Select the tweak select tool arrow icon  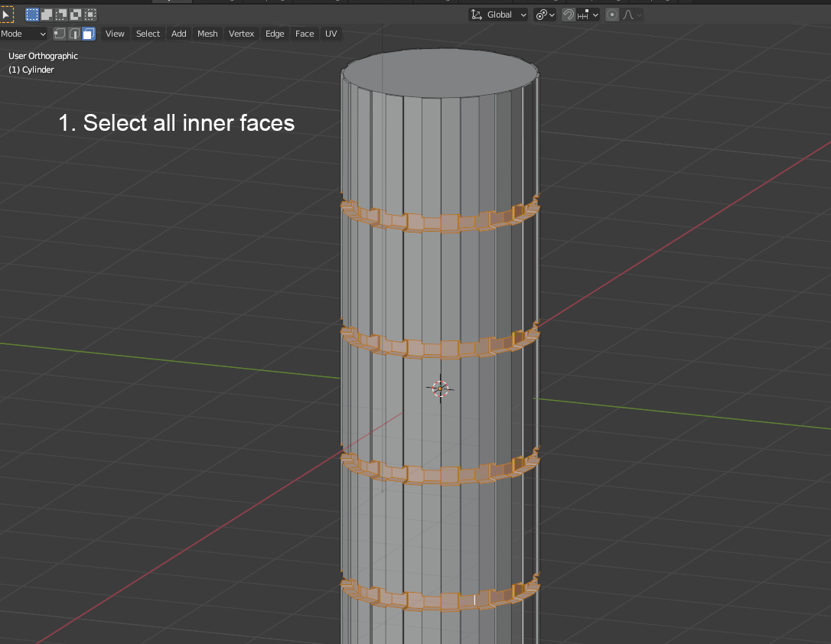tap(6, 15)
